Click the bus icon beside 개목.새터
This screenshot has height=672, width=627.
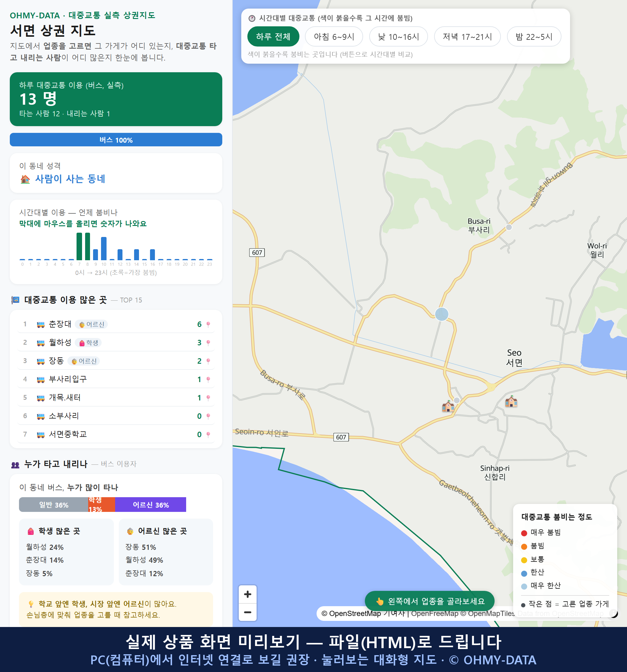point(40,397)
